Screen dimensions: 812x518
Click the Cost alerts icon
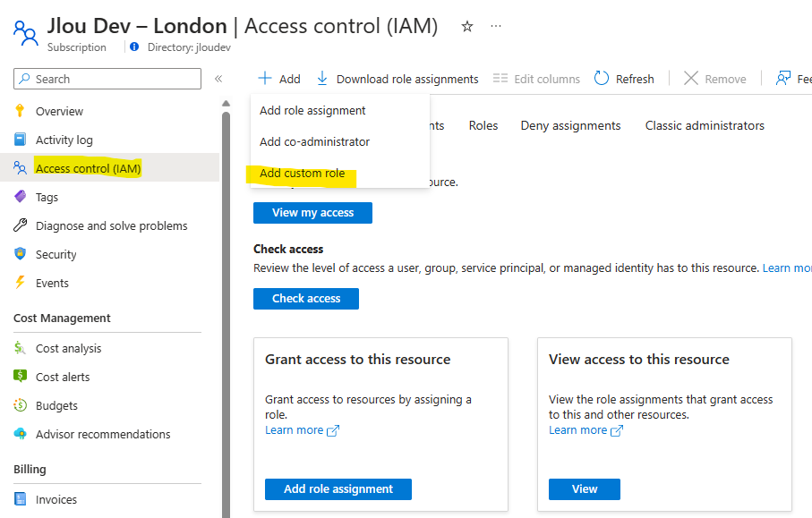click(x=21, y=377)
